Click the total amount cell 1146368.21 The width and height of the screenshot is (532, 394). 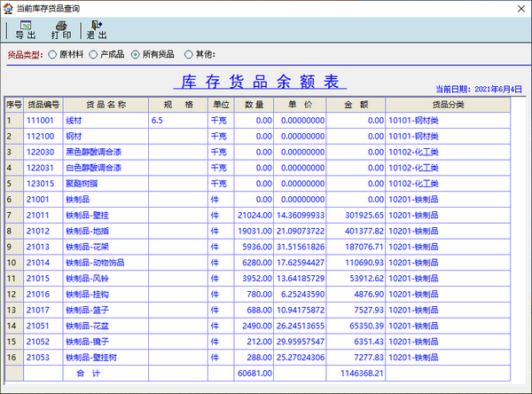click(x=360, y=374)
